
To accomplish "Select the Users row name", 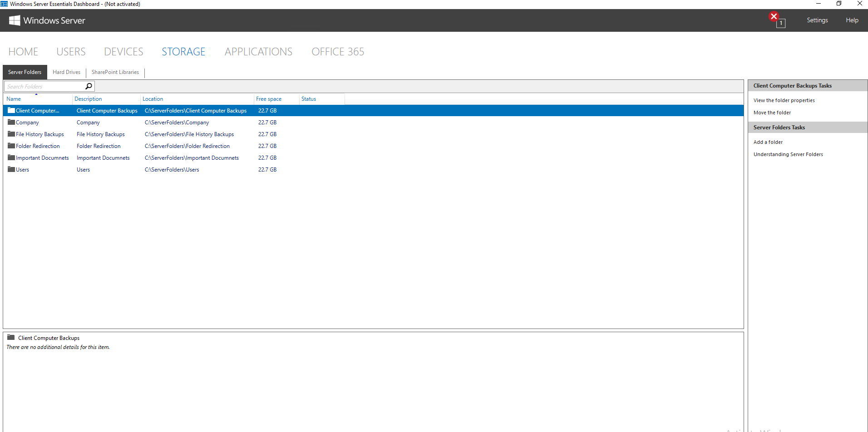I will (x=22, y=170).
